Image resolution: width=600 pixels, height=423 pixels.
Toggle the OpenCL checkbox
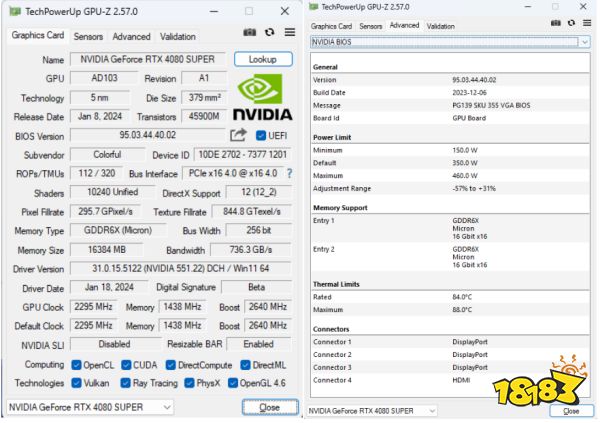tap(77, 365)
